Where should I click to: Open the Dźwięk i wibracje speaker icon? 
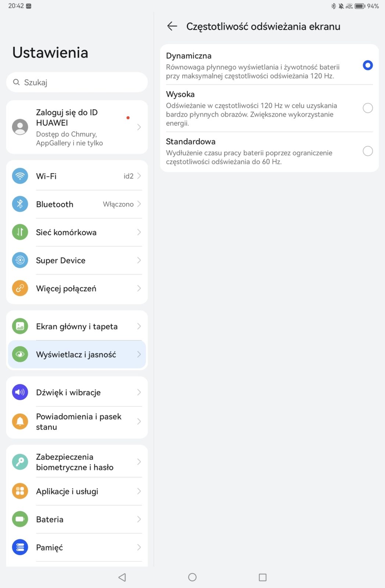click(20, 392)
